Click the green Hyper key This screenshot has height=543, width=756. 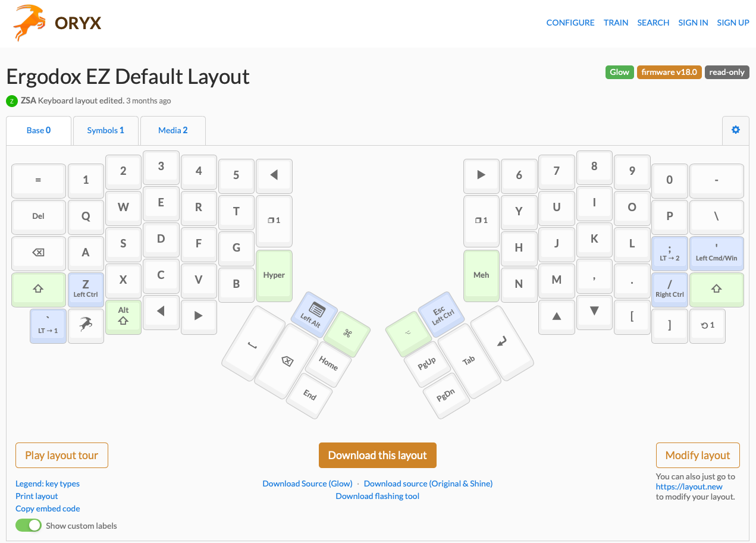coord(274,275)
